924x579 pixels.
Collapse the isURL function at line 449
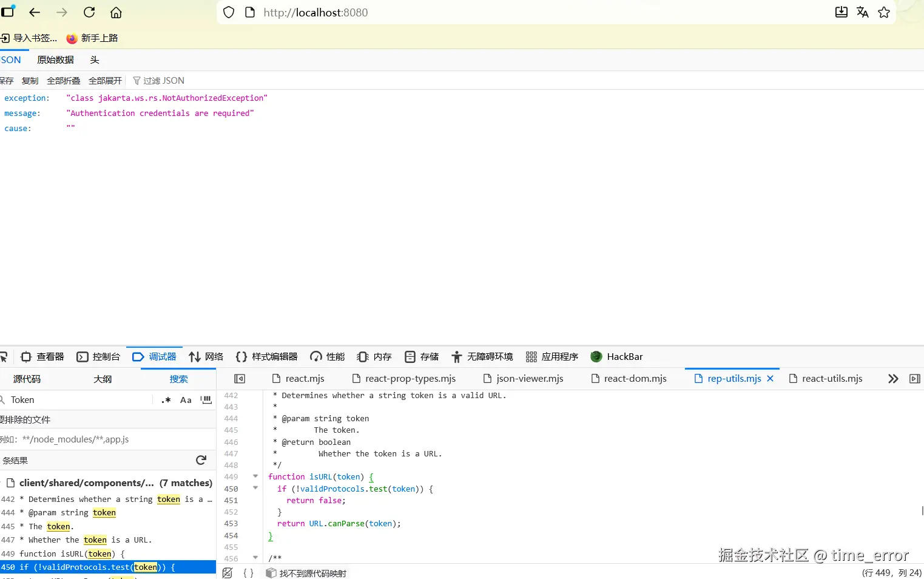[255, 476]
